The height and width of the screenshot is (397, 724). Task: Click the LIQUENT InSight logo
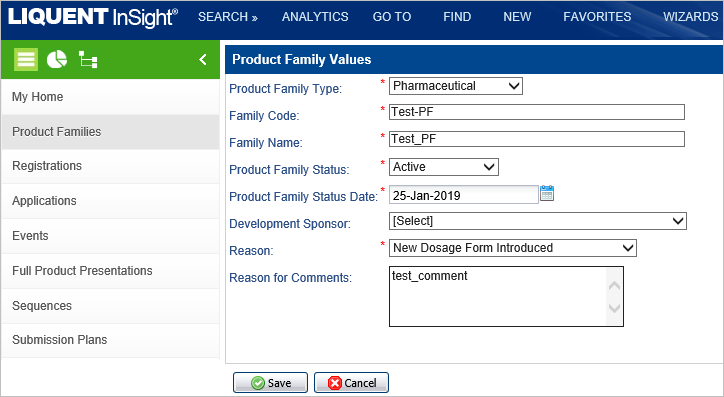click(93, 18)
